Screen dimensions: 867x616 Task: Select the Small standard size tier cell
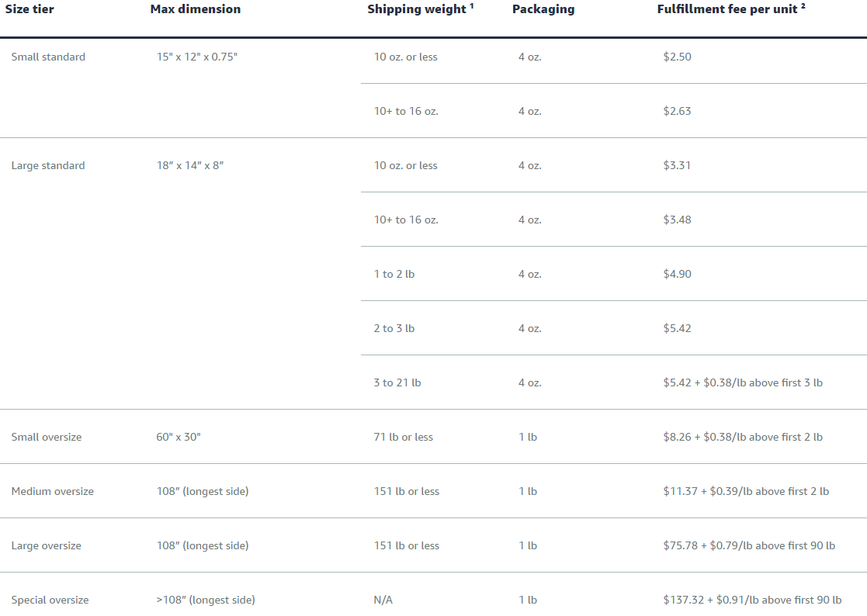48,57
